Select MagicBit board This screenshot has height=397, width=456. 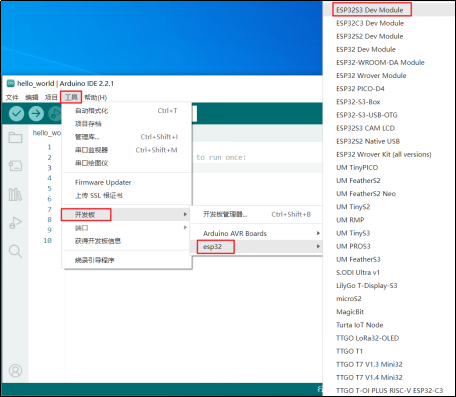coord(389,312)
